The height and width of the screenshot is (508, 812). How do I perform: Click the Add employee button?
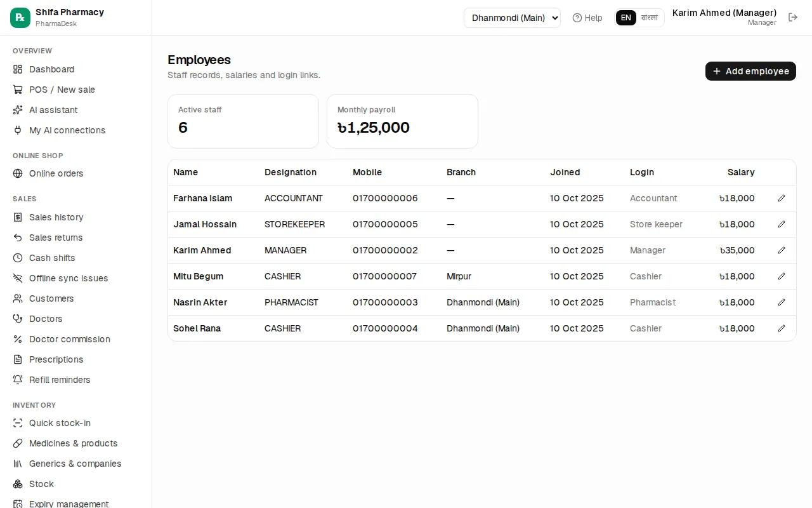(x=750, y=71)
